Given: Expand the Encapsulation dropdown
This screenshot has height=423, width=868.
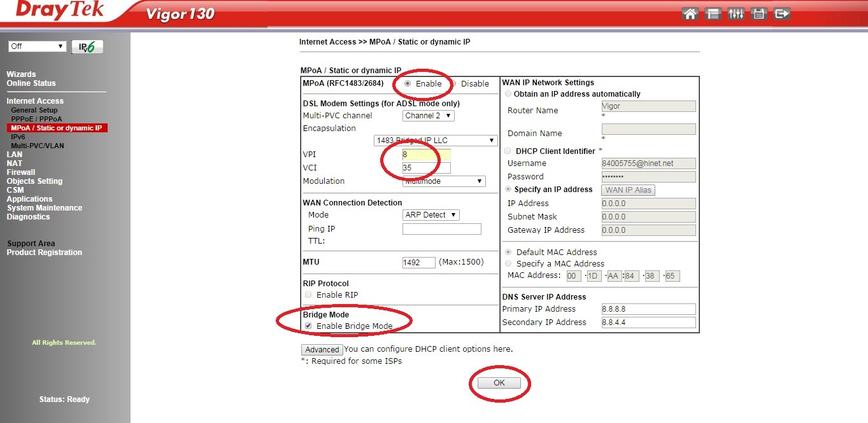Looking at the screenshot, I should [436, 141].
